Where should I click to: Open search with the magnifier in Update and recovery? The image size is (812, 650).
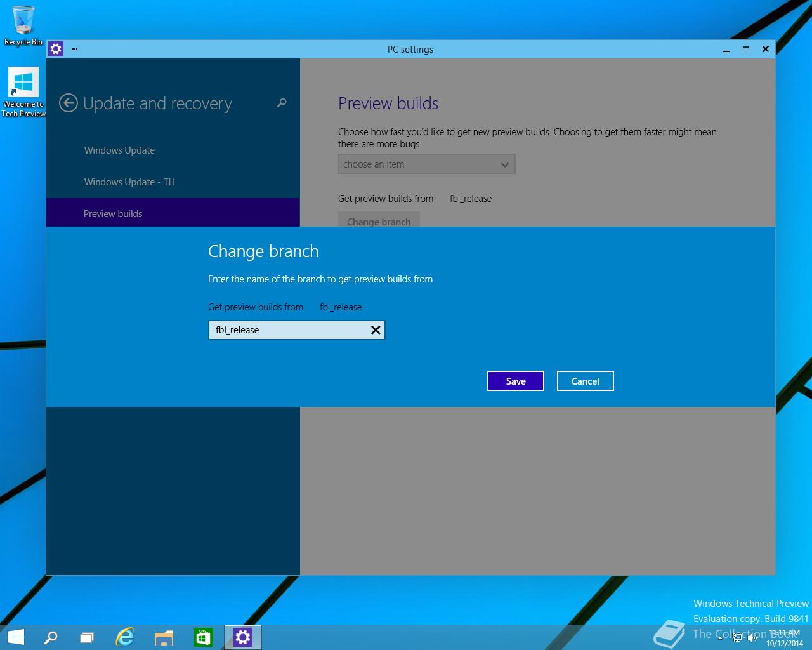pyautogui.click(x=282, y=103)
